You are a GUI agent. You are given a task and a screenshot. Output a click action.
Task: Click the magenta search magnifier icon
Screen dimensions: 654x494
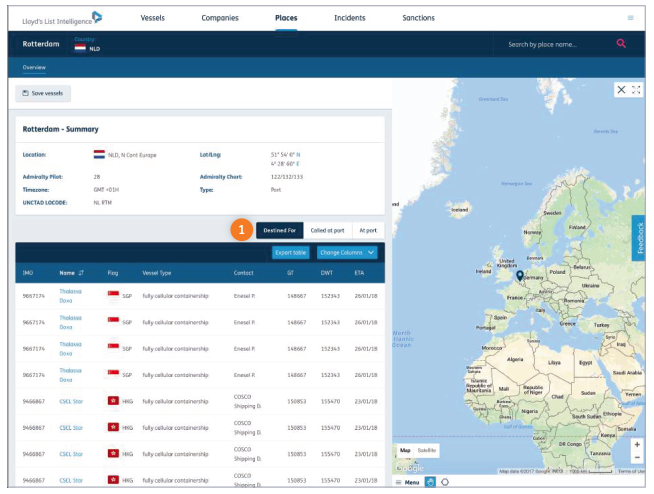coord(621,44)
